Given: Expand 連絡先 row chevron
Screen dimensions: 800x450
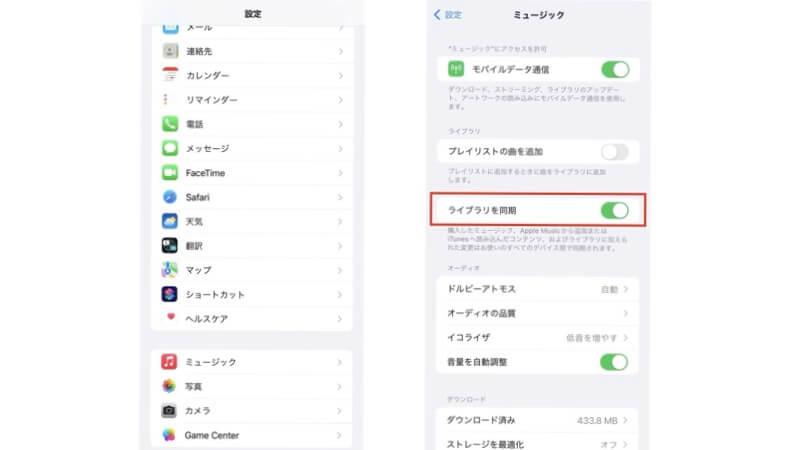Looking at the screenshot, I should (340, 52).
